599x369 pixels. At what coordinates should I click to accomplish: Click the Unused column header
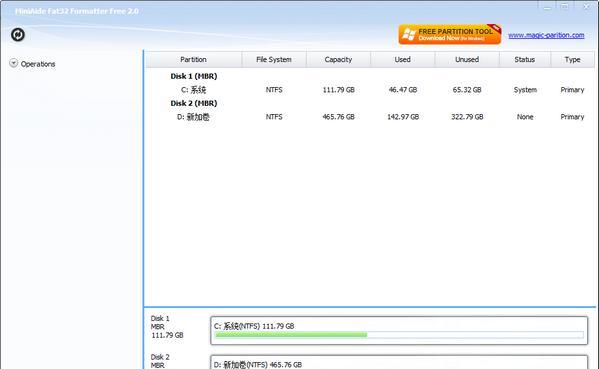pyautogui.click(x=467, y=60)
